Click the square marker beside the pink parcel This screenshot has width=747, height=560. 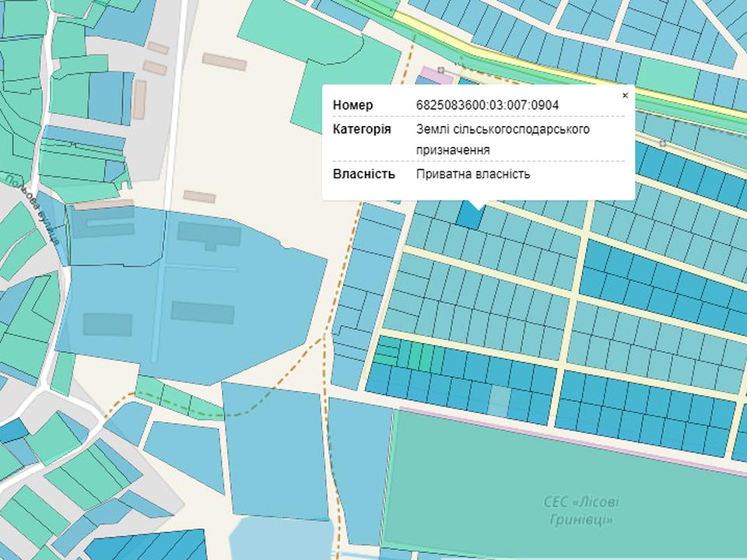click(441, 70)
